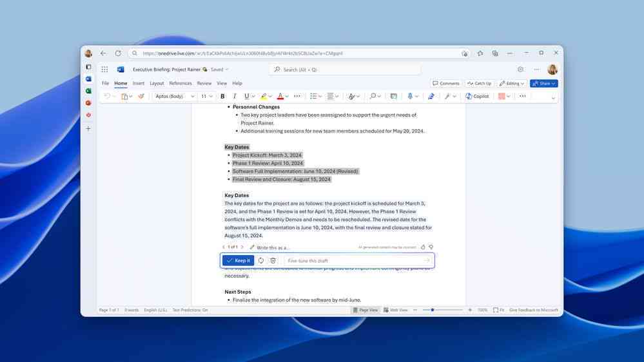Submit fine-tune prompt with arrow icon
The width and height of the screenshot is (644, 362).
427,261
